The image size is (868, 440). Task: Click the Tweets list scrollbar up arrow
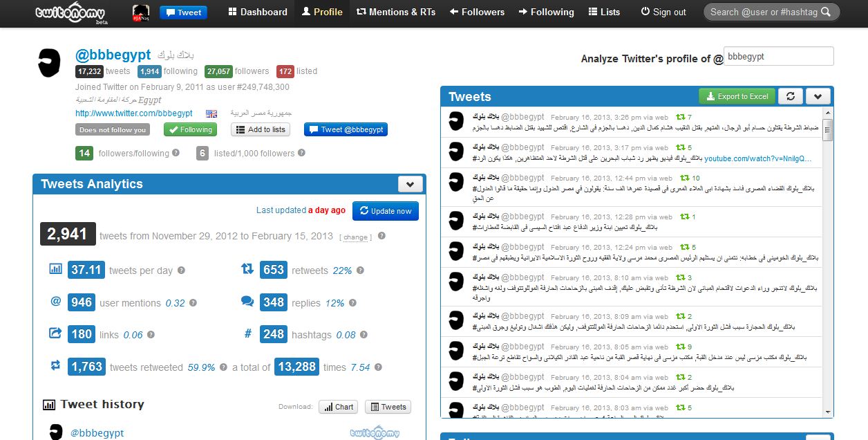827,113
